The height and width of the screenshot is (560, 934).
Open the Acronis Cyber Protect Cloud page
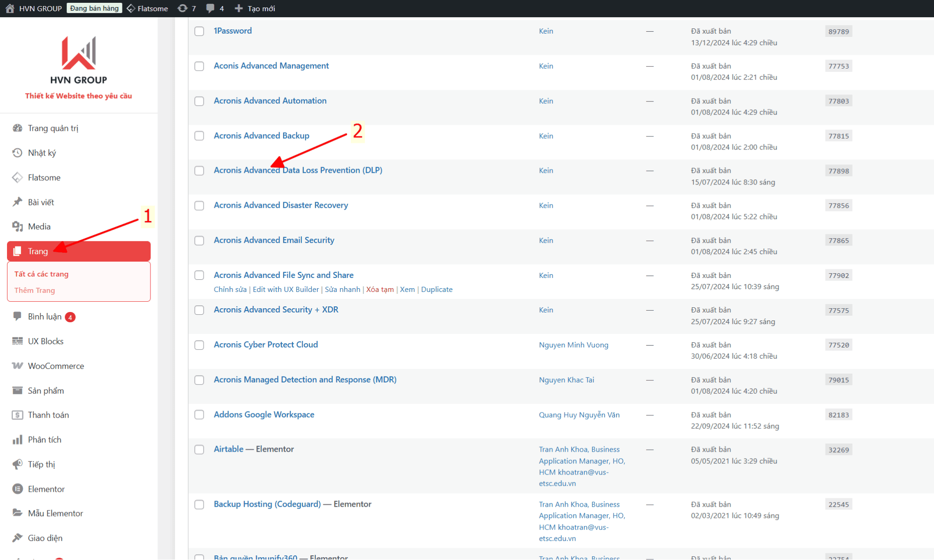tap(265, 345)
